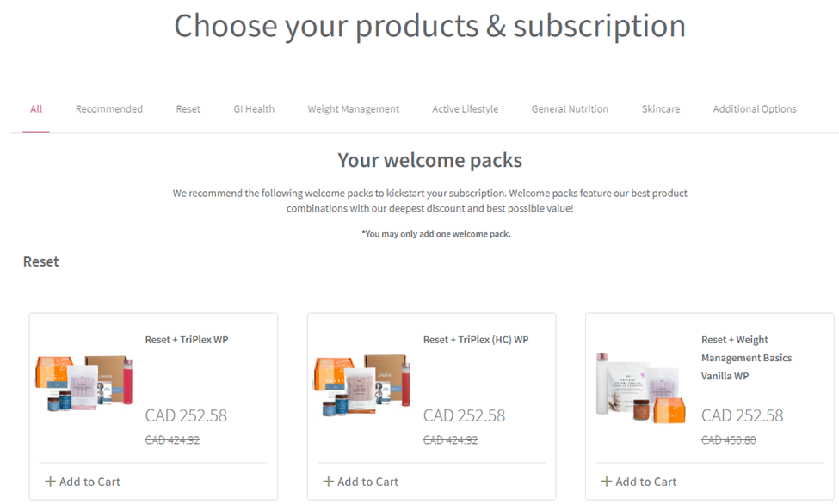Click the Reset section heading

pos(41,261)
